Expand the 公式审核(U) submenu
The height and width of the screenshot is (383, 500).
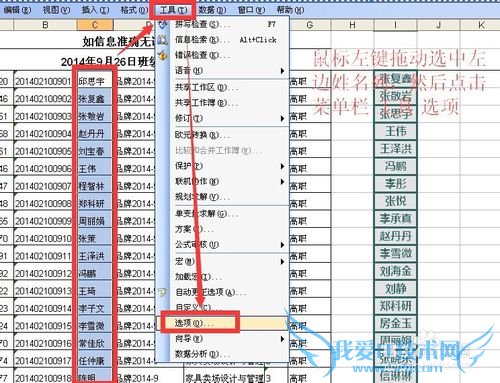pos(223,245)
